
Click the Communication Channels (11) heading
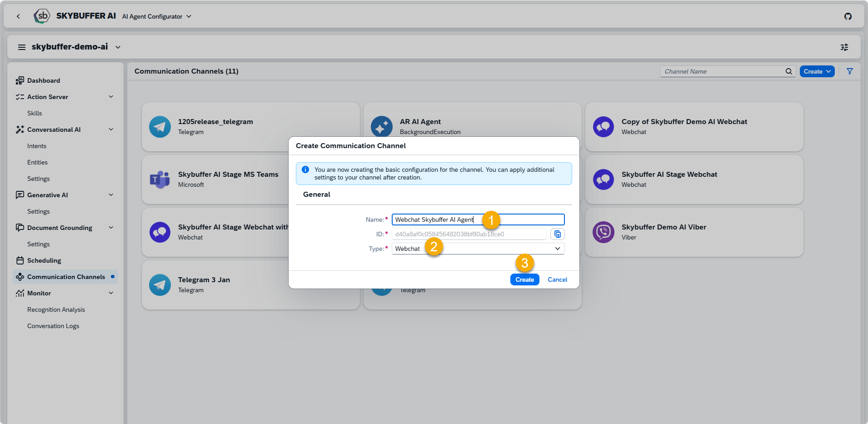point(186,71)
